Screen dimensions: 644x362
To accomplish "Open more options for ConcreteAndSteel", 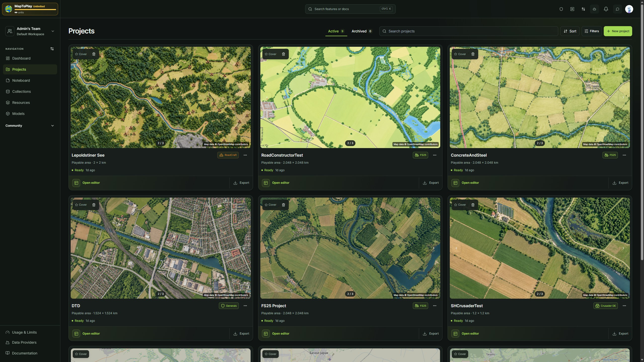I will point(624,155).
